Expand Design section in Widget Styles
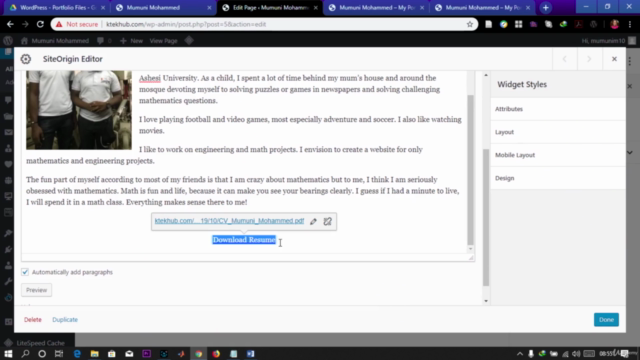Screen dimensions: 640x360 (x=558, y=178)
